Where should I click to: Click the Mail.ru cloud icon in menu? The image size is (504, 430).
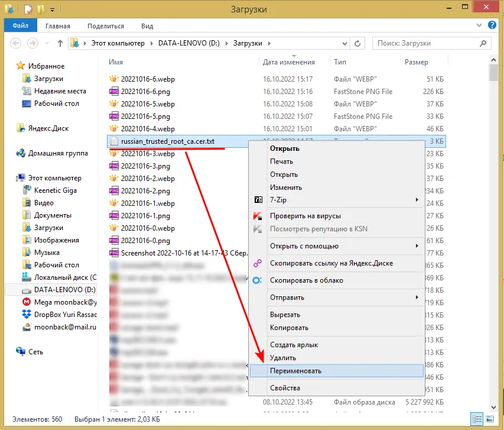point(258,280)
